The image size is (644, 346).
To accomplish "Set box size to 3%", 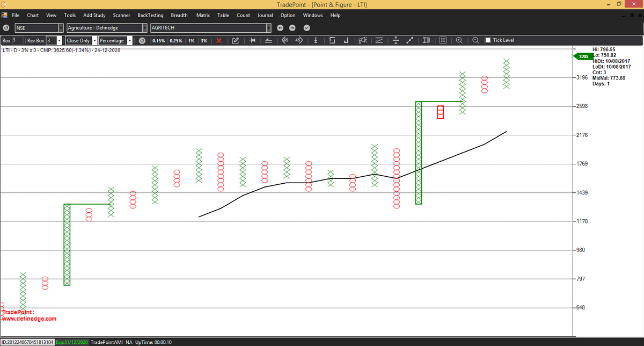I will [204, 40].
